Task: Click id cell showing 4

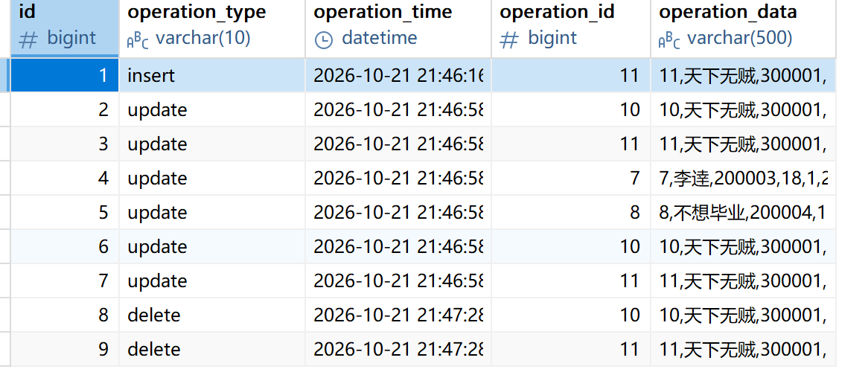Action: [x=65, y=178]
